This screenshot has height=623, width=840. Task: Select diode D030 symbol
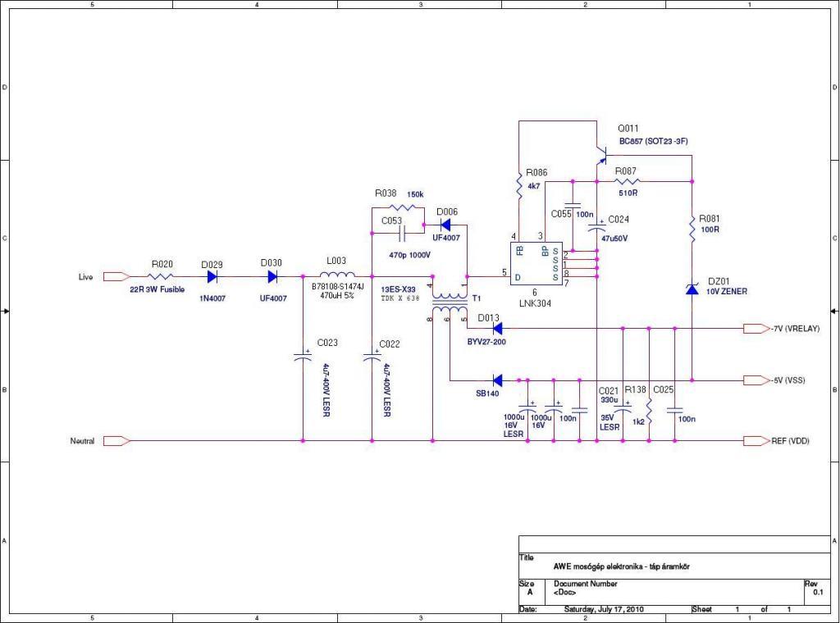point(272,277)
